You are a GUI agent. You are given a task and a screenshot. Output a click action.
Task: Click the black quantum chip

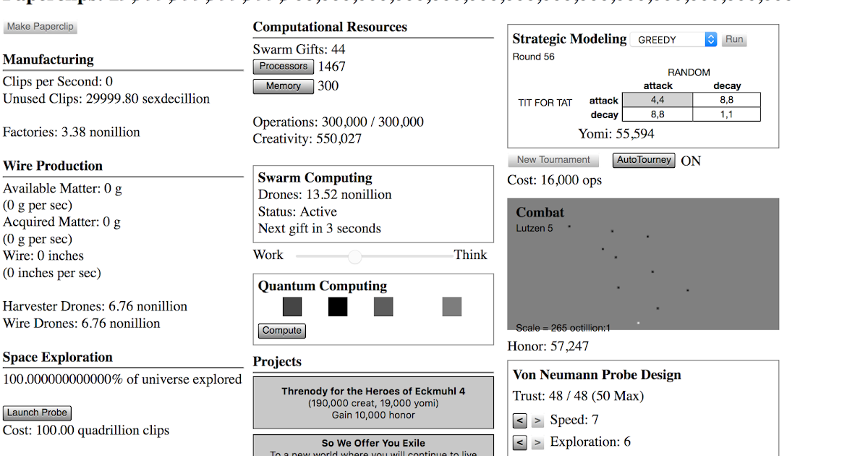coord(338,307)
